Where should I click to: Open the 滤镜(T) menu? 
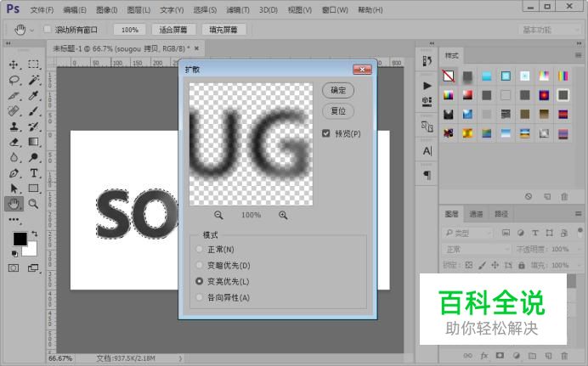238,9
